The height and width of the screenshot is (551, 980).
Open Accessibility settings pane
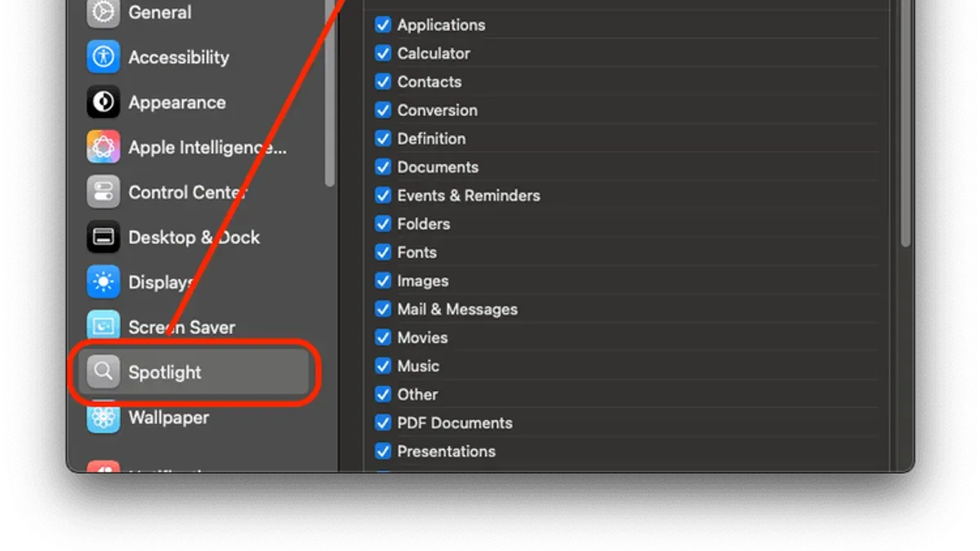click(x=179, y=57)
